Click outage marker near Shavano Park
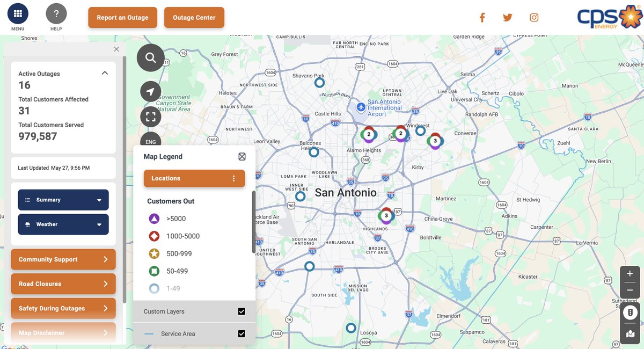 click(319, 83)
